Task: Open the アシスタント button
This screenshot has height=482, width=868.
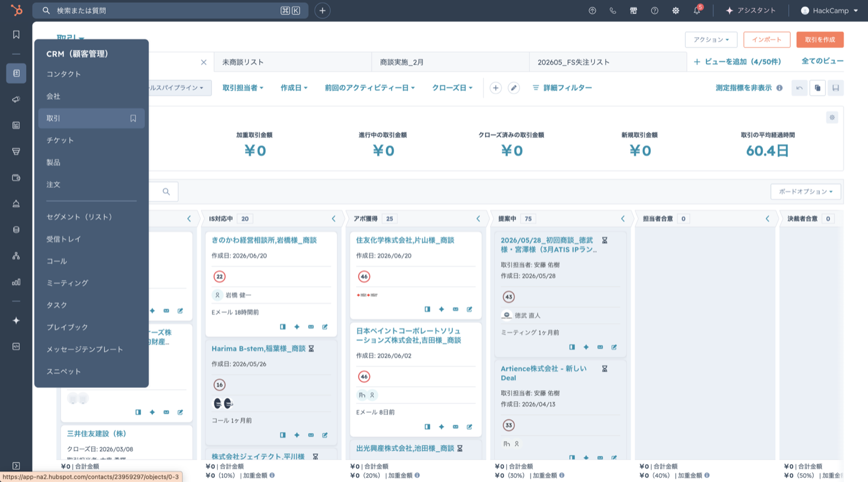Action: [x=751, y=10]
